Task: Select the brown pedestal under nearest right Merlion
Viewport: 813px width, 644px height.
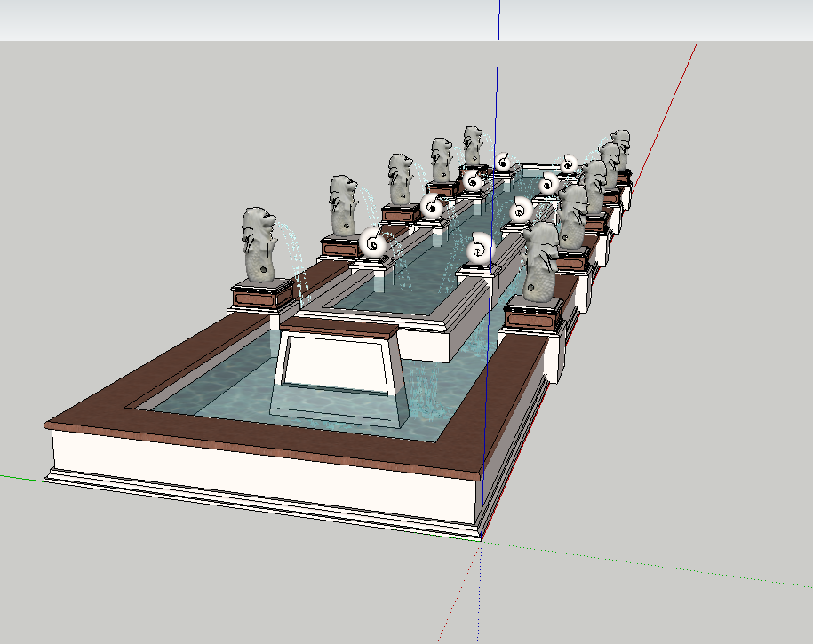Action: point(534,314)
